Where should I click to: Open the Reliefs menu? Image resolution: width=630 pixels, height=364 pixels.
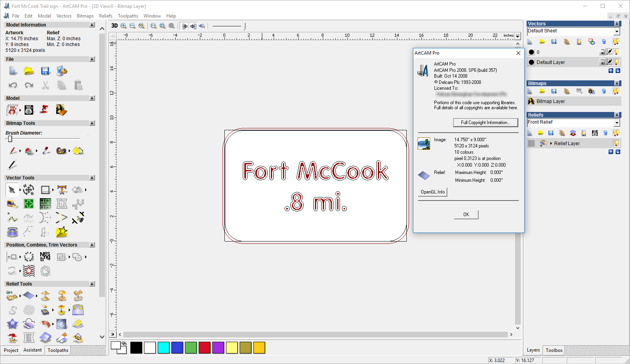pos(106,16)
